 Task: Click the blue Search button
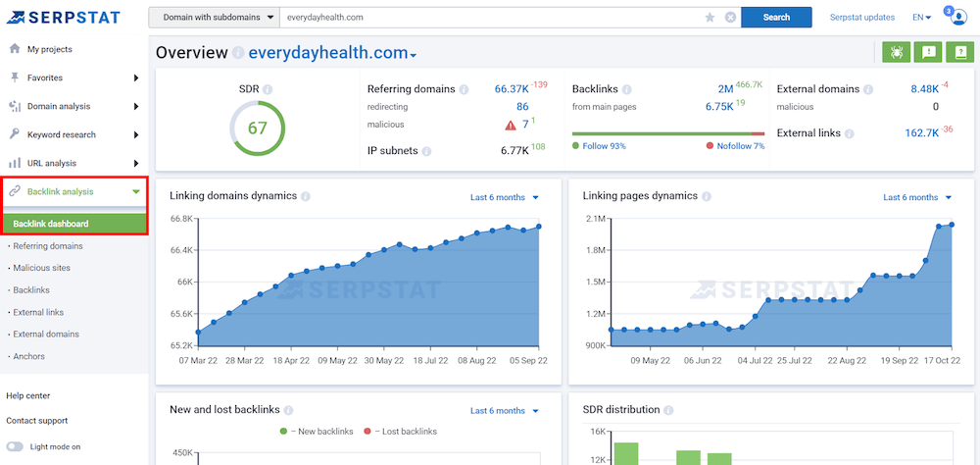(x=776, y=18)
